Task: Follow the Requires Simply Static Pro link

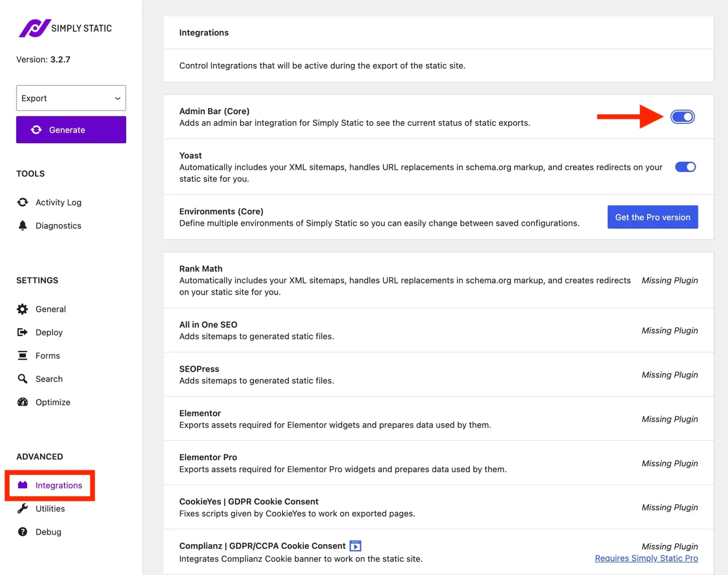Action: pos(646,558)
